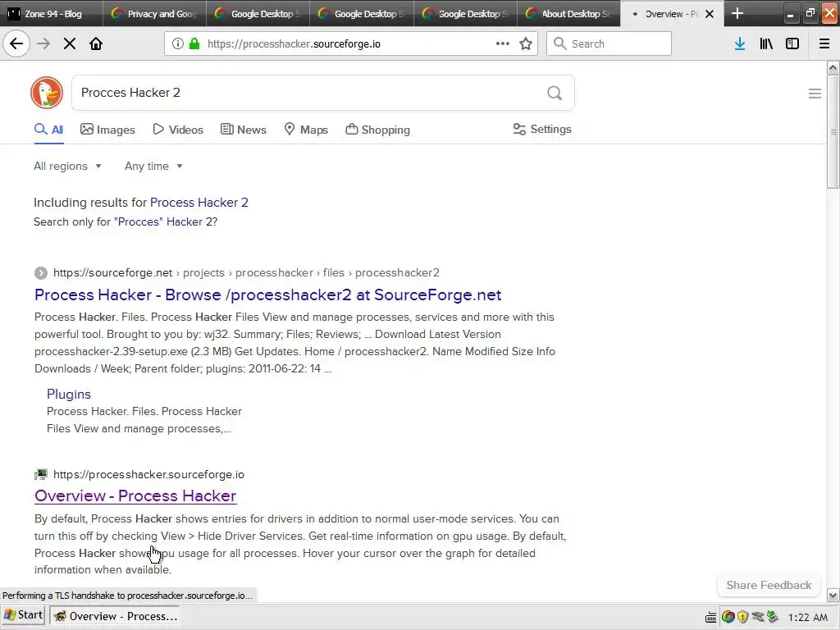The image size is (840, 630).
Task: Stop page loading with X button
Action: pos(70,43)
